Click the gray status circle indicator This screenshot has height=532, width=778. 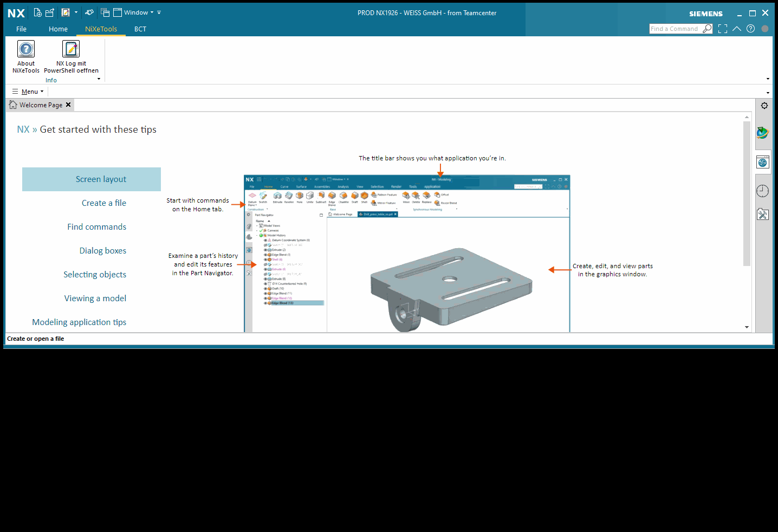click(x=765, y=29)
